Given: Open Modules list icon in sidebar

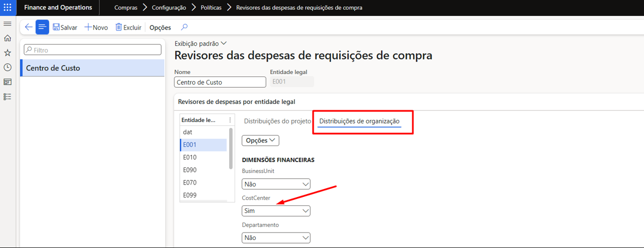Looking at the screenshot, I should coord(7,96).
